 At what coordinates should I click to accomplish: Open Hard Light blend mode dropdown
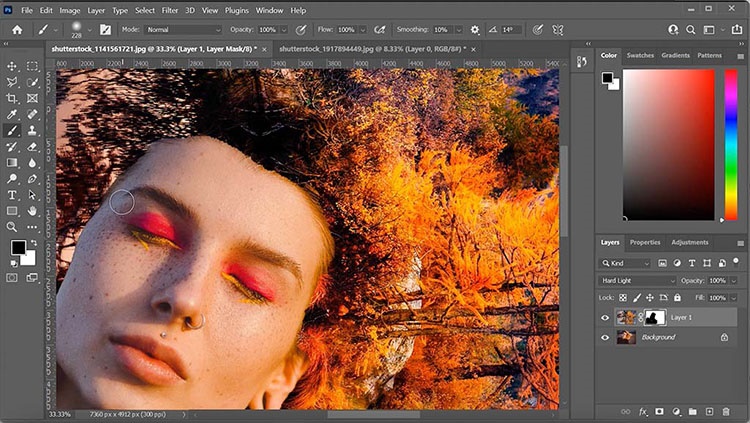[x=637, y=280]
